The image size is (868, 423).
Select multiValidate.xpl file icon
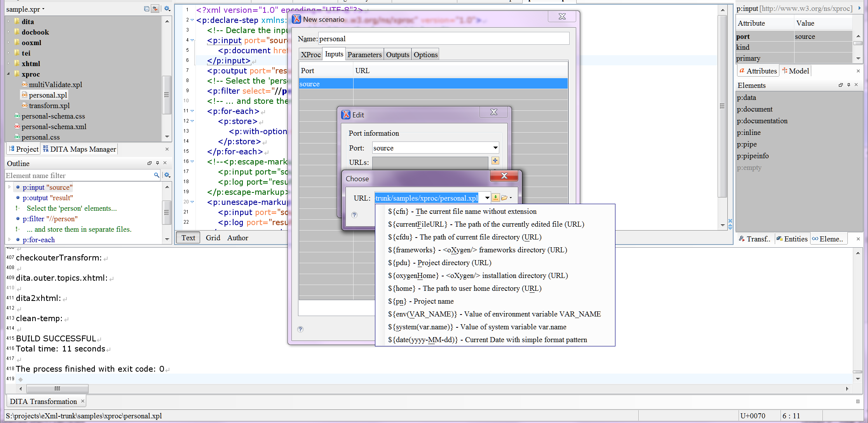point(24,84)
